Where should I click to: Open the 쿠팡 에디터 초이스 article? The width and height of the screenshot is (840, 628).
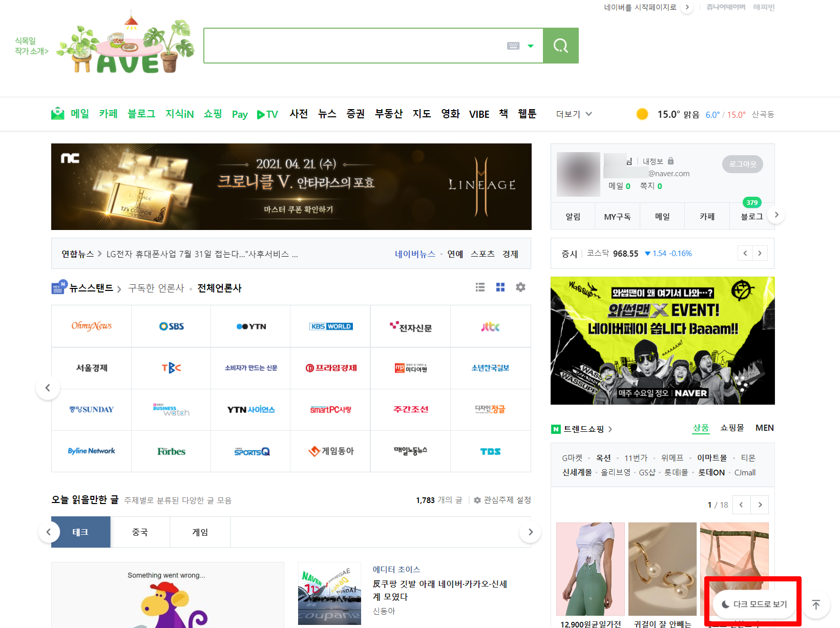[x=440, y=590]
